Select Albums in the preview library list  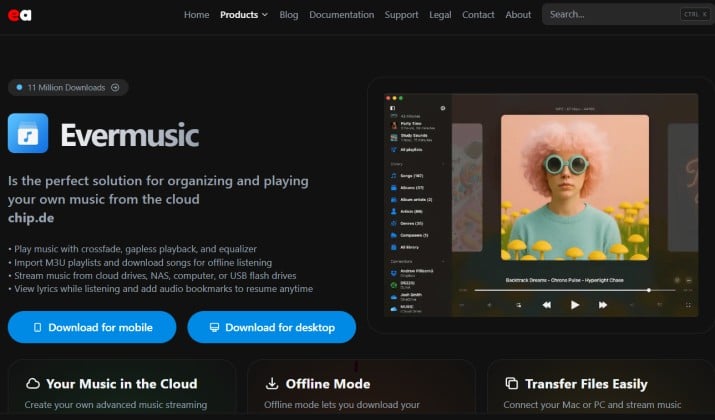point(407,187)
